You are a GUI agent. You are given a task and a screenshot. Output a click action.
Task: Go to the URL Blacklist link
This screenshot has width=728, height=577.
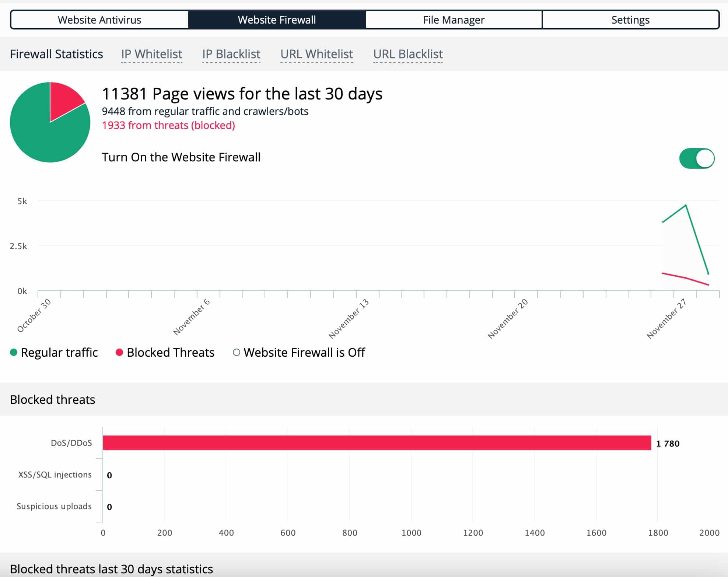pos(408,54)
